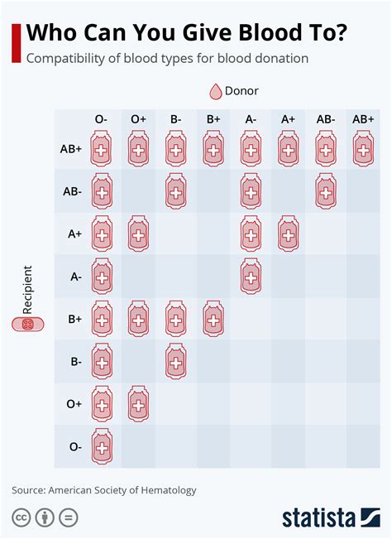
Task: Select the AB- donor column header
Action: coord(326,119)
